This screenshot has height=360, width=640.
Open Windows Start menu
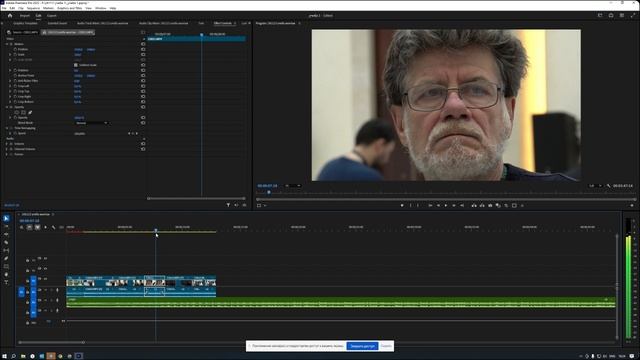click(x=4, y=356)
